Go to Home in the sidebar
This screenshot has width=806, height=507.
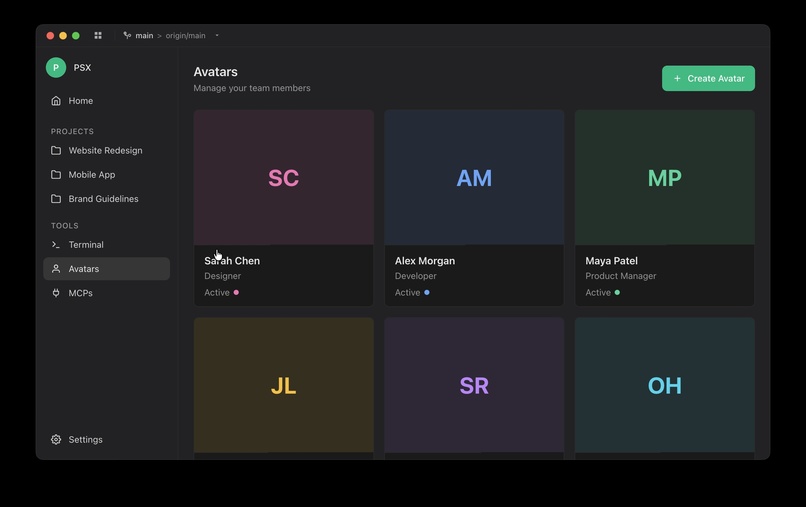[x=106, y=101]
